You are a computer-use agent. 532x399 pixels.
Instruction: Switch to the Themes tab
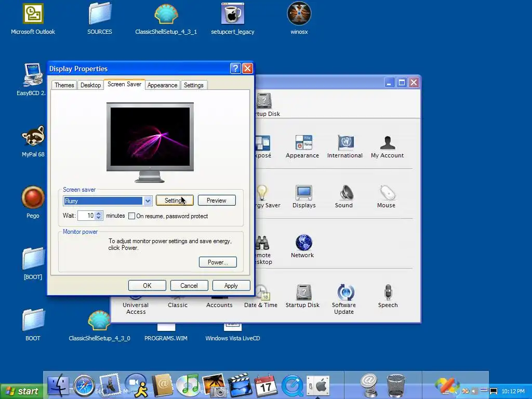tap(64, 85)
